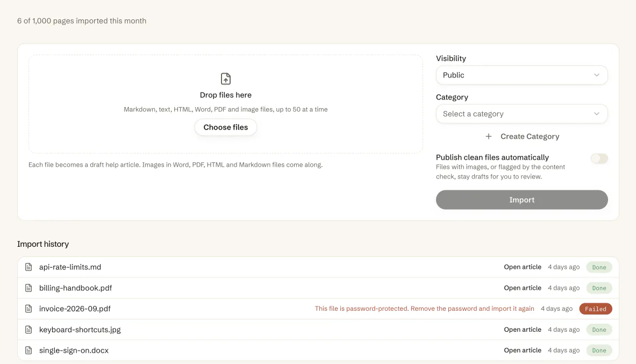Click the supported file types text in drop zone
The width and height of the screenshot is (636, 364).
(225, 110)
